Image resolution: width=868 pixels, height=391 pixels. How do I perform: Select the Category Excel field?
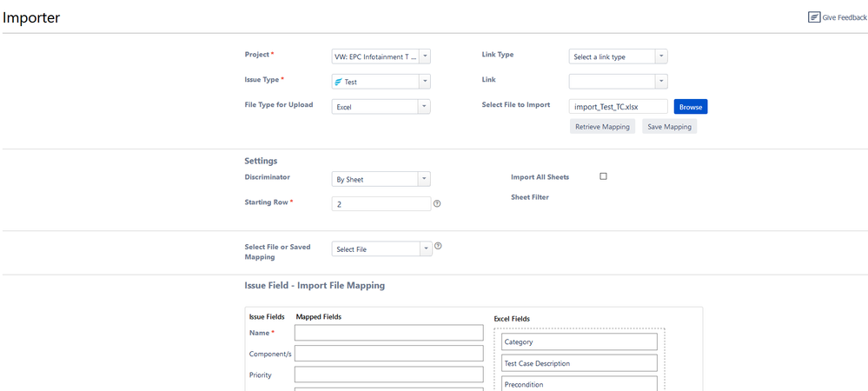tap(579, 341)
